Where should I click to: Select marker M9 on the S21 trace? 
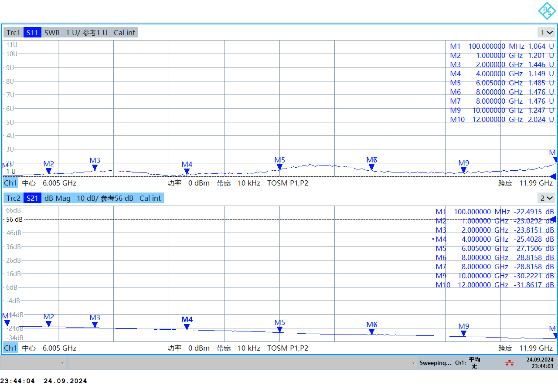463,334
